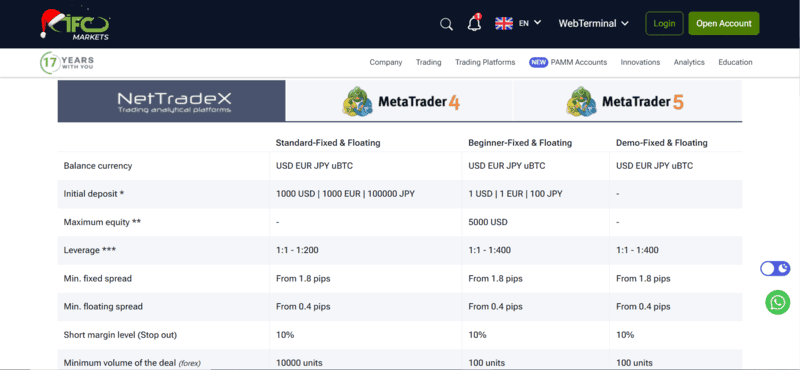Screen dimensions: 800x370
Task: Click the 17 Years With You badge
Action: tap(67, 63)
